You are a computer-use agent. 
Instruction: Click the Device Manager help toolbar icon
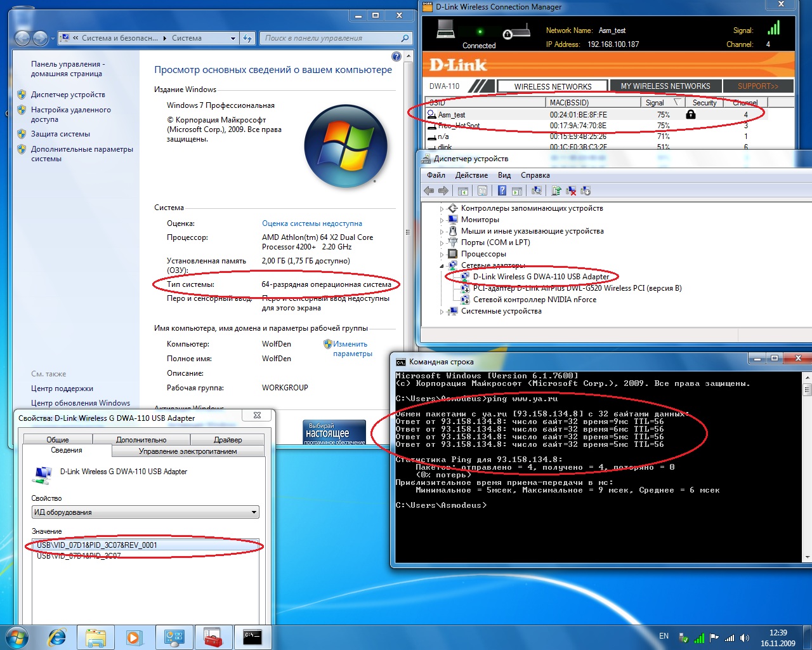(502, 190)
